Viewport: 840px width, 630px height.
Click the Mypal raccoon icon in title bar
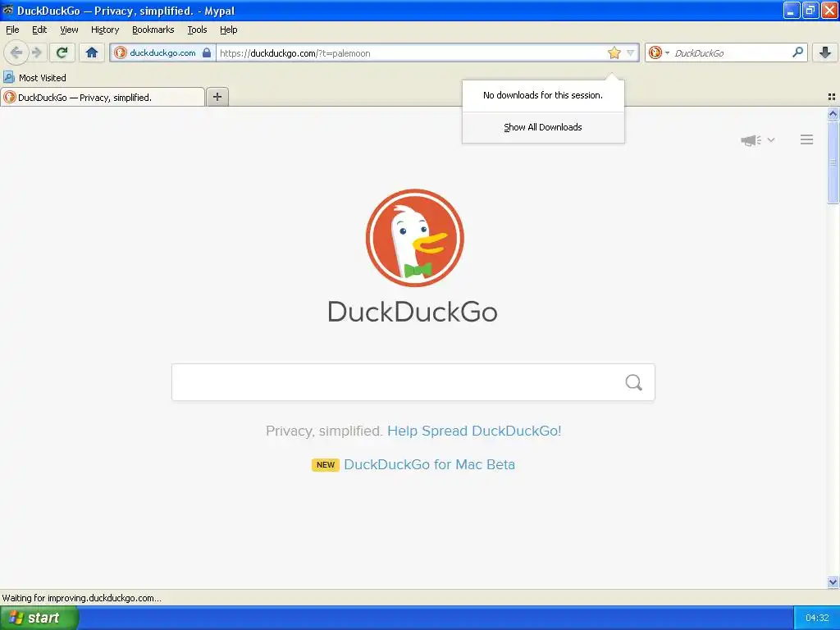7,10
